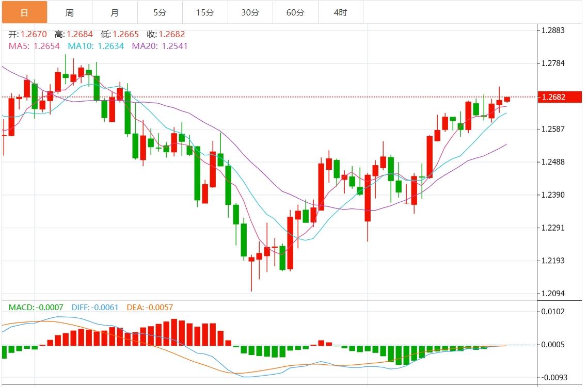Image resolution: width=588 pixels, height=387 pixels.
Task: Select the 60分 interval tab
Action: coord(295,12)
